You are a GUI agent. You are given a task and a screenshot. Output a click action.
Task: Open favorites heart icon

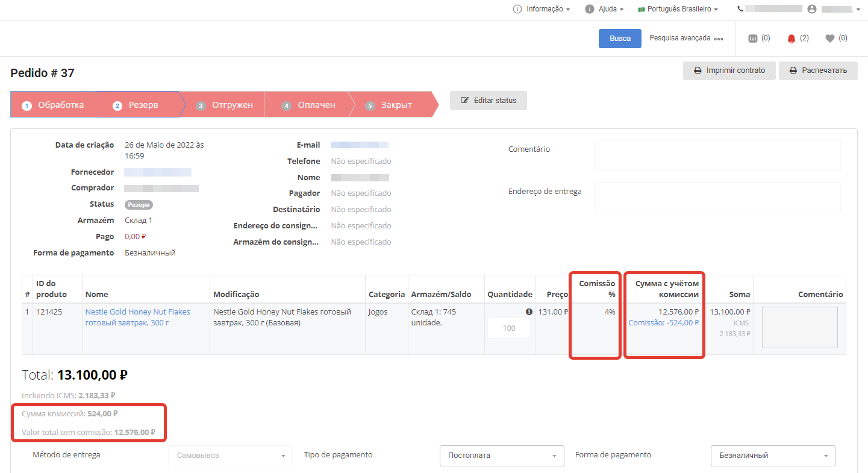829,39
